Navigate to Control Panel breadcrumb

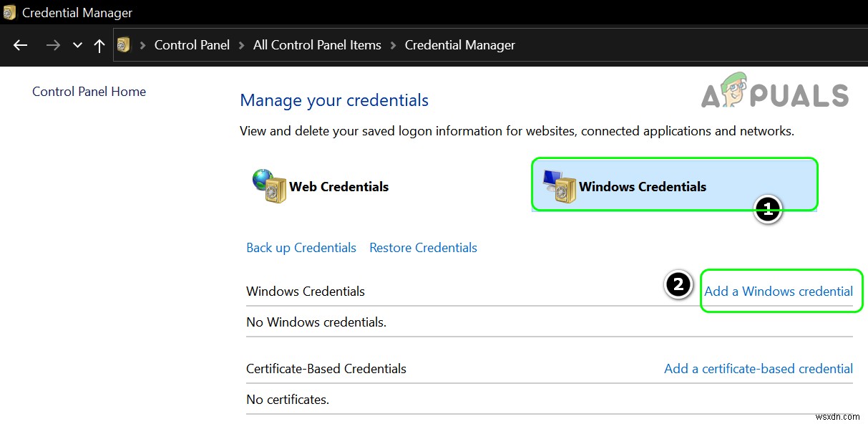pyautogui.click(x=192, y=45)
